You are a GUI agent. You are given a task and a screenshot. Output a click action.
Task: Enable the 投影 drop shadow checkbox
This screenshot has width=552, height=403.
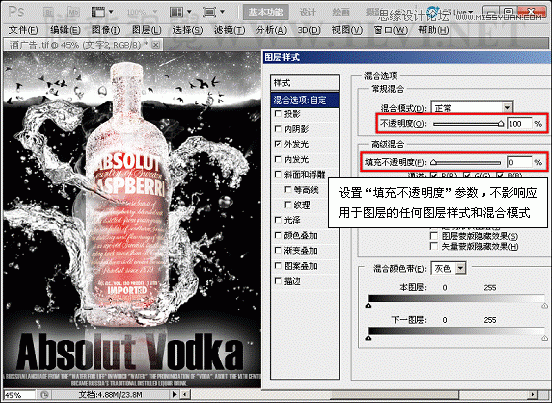tap(278, 113)
